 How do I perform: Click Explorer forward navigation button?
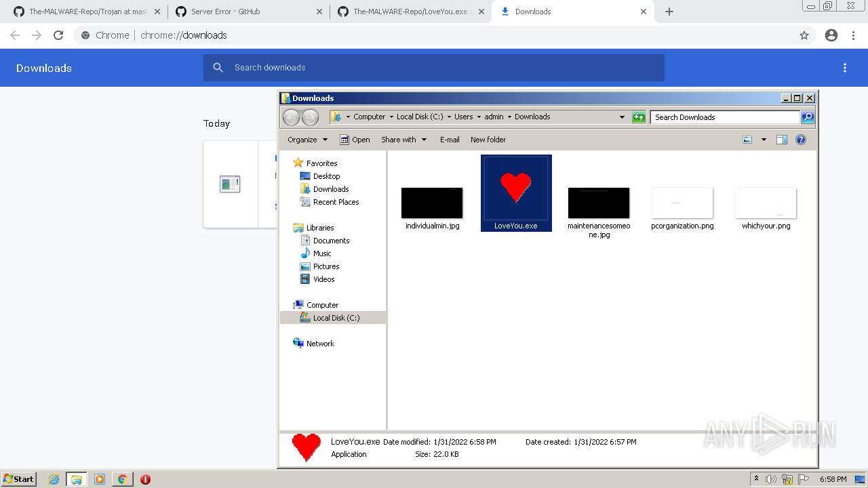click(310, 117)
